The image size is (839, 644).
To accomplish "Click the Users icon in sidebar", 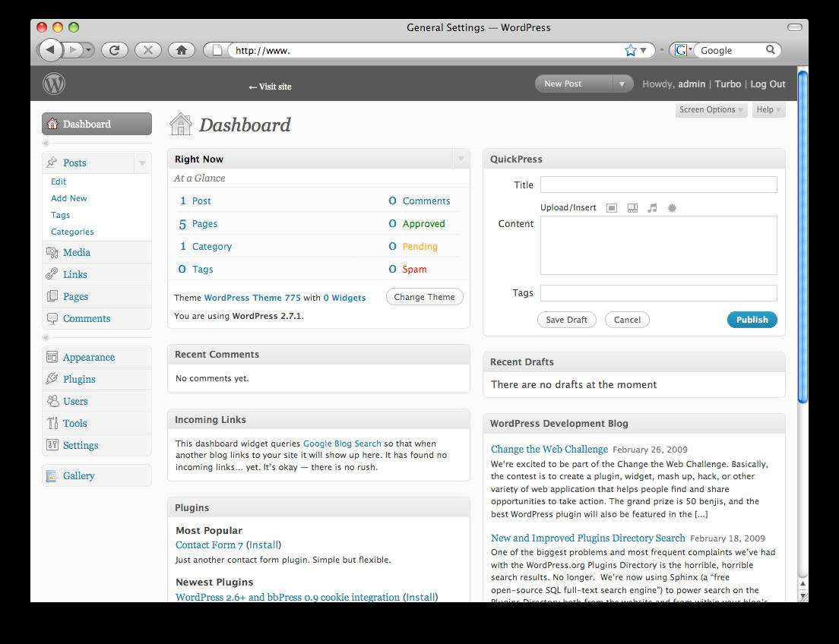I will [x=52, y=401].
